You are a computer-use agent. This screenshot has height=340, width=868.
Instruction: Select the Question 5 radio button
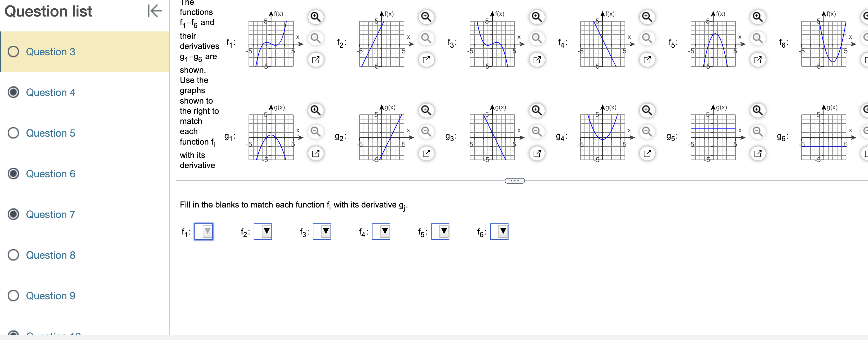point(13,133)
